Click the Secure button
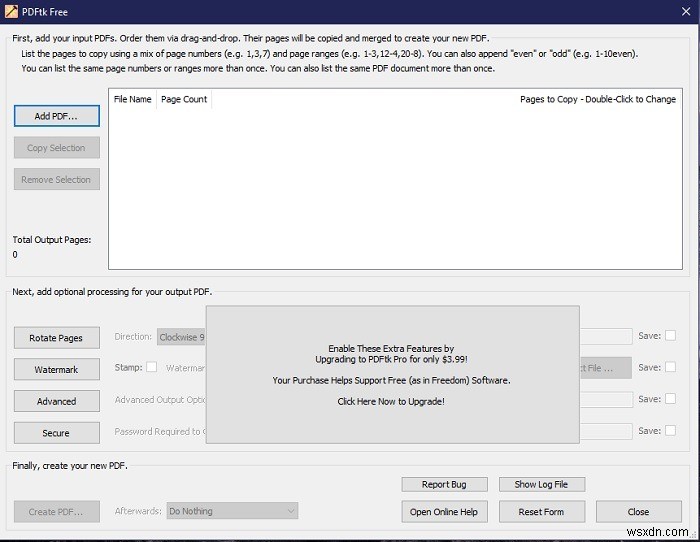The width and height of the screenshot is (700, 542). [x=56, y=433]
